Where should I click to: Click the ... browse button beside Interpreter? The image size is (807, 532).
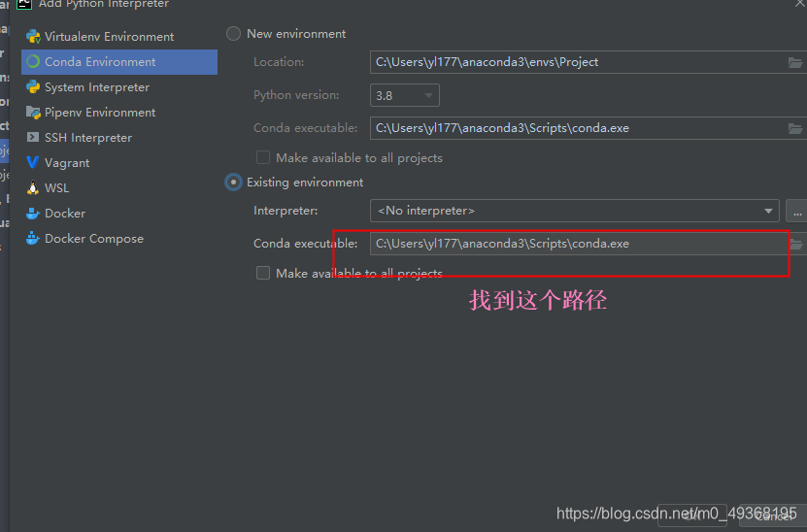coord(796,211)
